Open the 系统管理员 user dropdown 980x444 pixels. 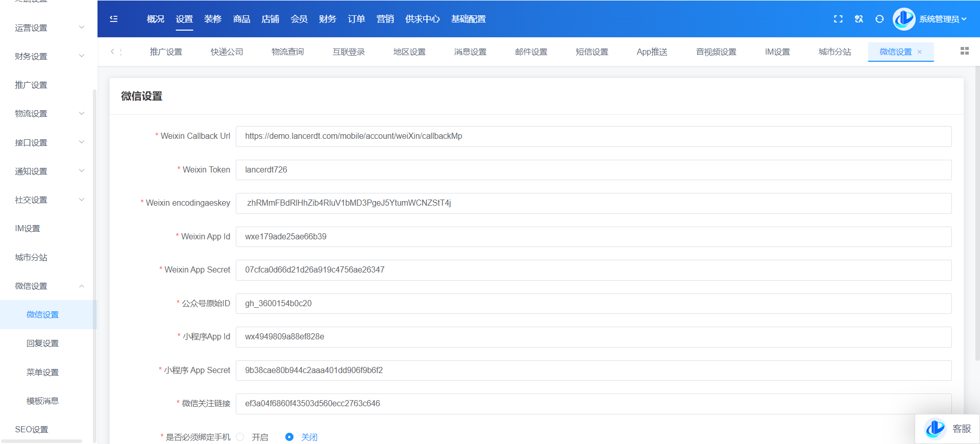tap(943, 19)
